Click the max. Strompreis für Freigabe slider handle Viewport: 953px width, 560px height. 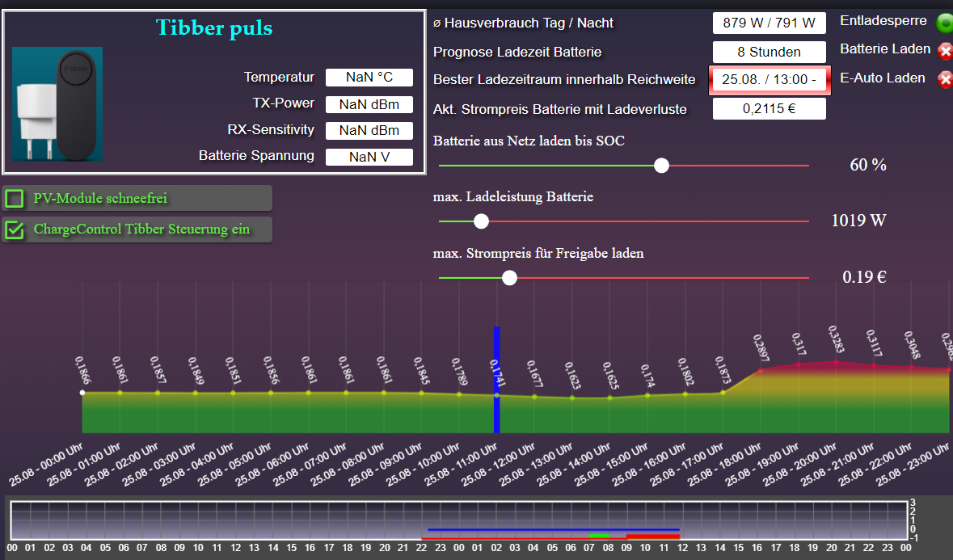pos(509,277)
